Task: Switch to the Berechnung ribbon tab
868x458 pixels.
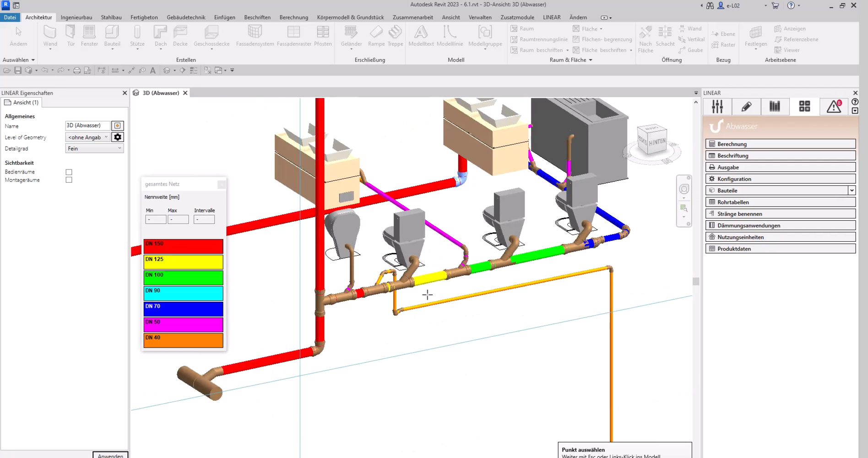Action: point(293,17)
